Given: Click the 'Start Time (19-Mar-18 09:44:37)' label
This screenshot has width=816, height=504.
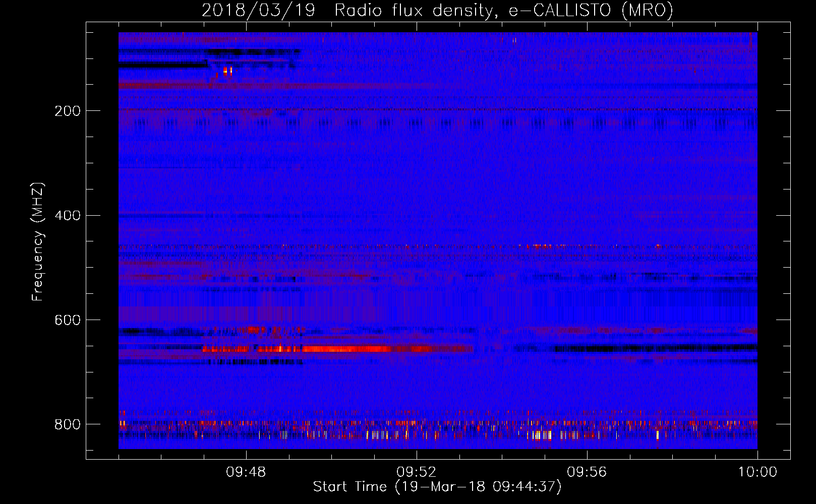Looking at the screenshot, I should click(x=437, y=487).
